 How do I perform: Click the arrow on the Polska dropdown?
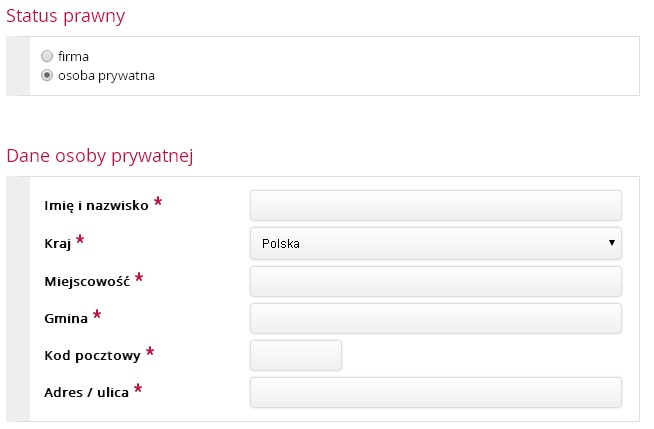(x=611, y=243)
